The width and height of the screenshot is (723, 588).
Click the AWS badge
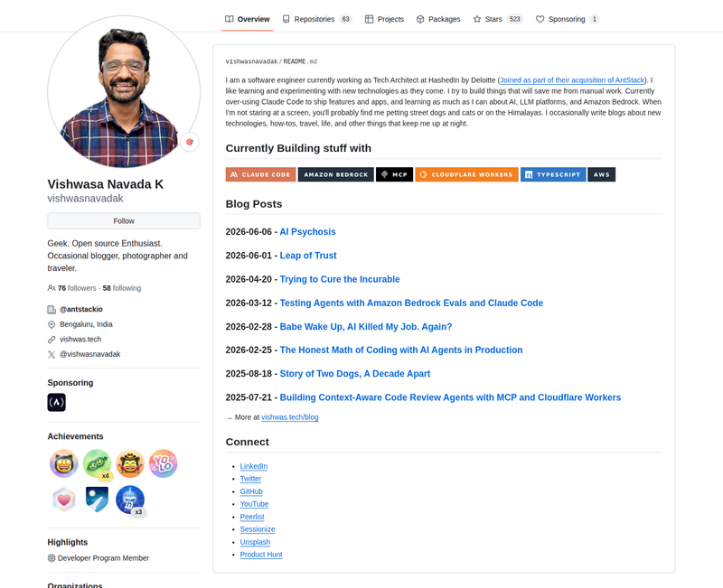602,174
